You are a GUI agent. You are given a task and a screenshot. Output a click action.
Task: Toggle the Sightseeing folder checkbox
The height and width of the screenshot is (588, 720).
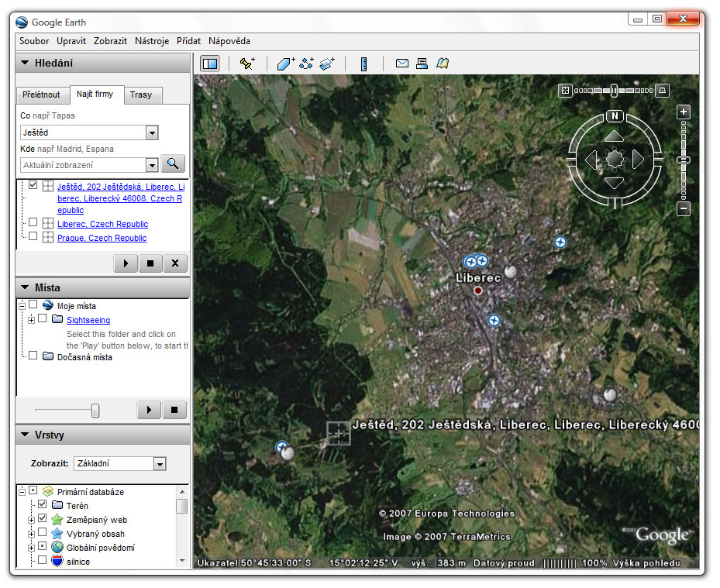coord(43,318)
